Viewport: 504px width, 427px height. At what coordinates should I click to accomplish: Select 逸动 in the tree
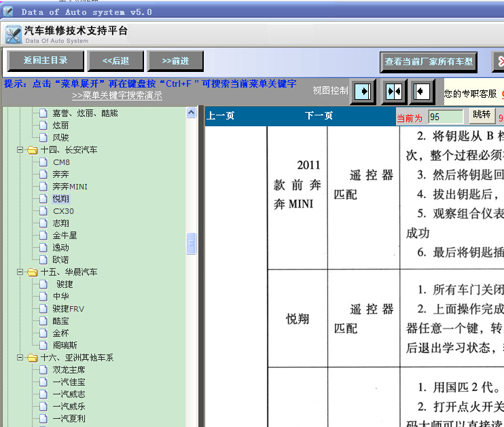60,247
